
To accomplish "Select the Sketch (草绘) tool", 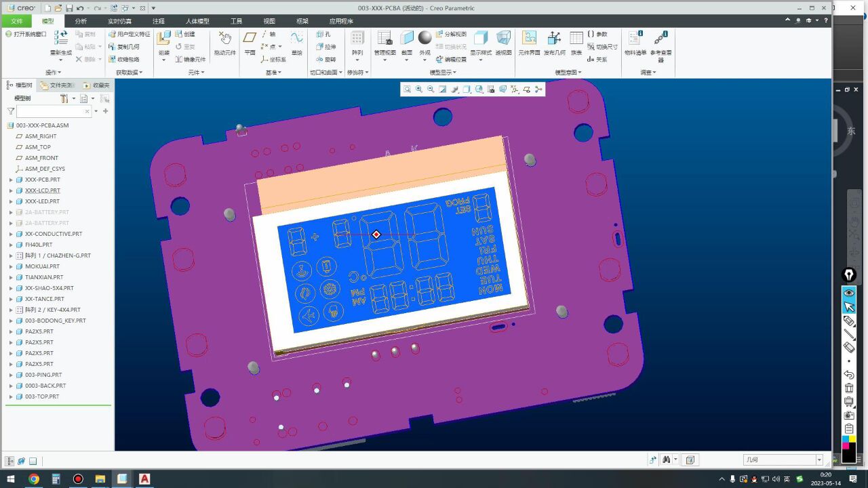I will click(297, 39).
